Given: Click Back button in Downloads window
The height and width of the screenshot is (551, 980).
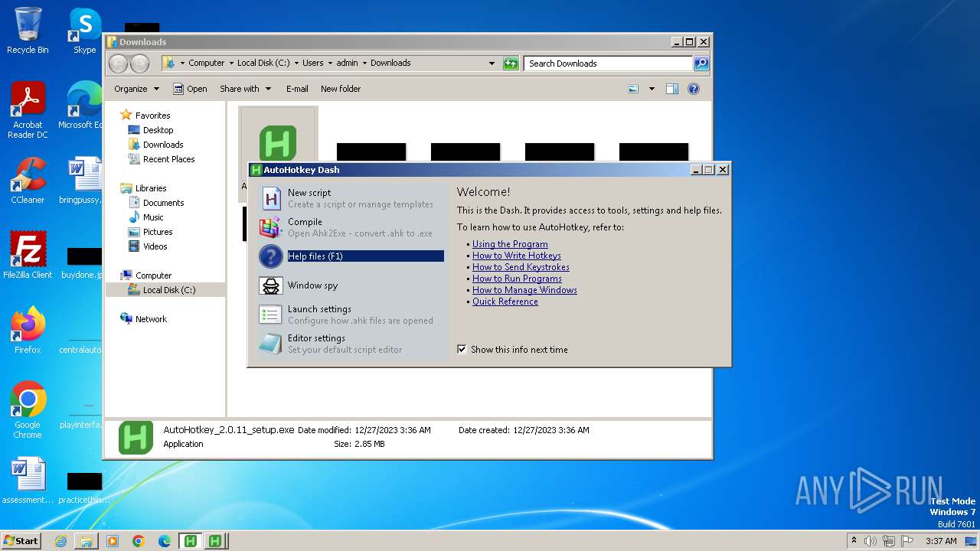Looking at the screenshot, I should (x=118, y=64).
